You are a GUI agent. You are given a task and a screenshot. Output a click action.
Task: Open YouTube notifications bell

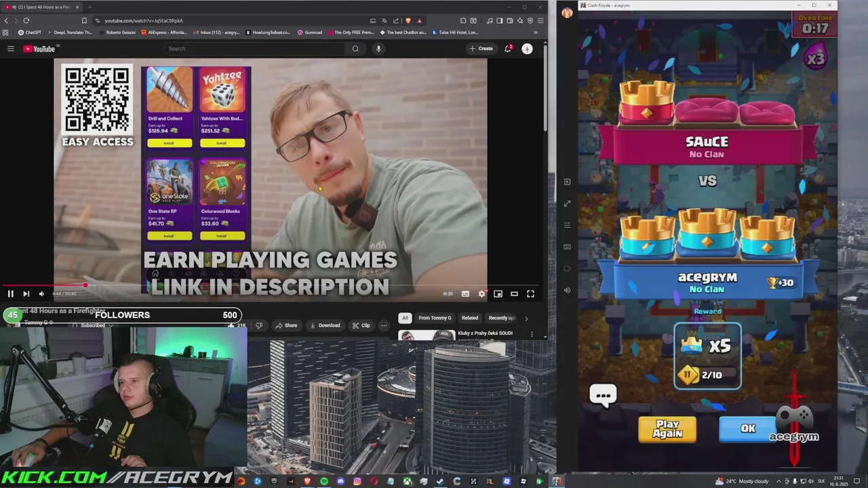tap(508, 49)
